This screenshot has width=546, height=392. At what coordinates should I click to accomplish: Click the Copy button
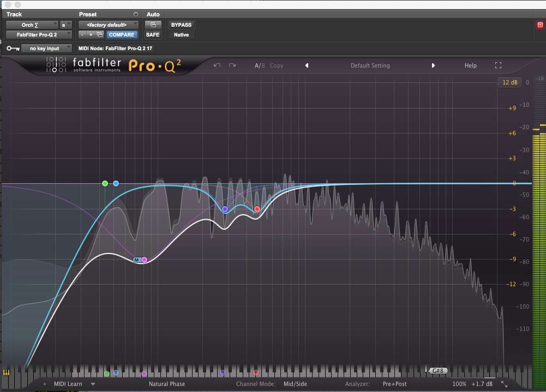pyautogui.click(x=277, y=65)
